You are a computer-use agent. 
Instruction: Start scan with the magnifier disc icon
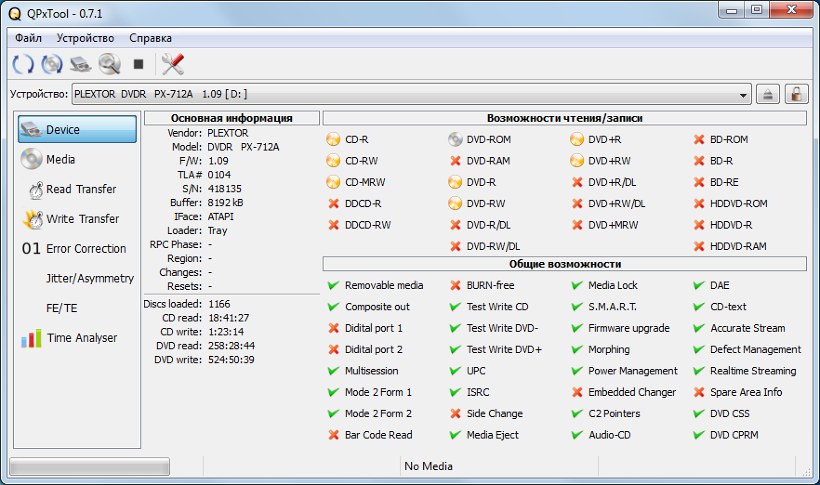click(x=109, y=64)
